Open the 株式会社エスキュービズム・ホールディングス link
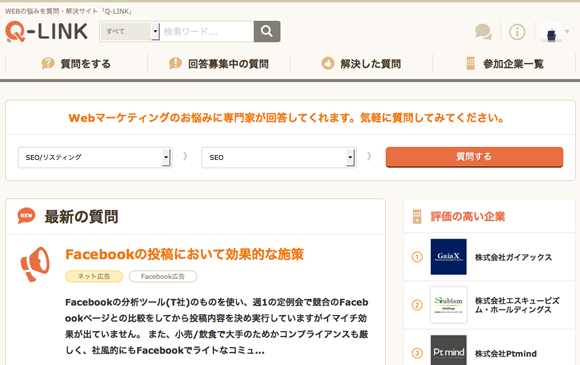 click(517, 305)
